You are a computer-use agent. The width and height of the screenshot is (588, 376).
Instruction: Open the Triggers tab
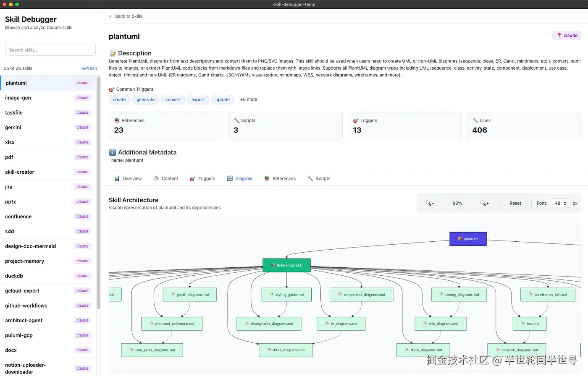(202, 179)
